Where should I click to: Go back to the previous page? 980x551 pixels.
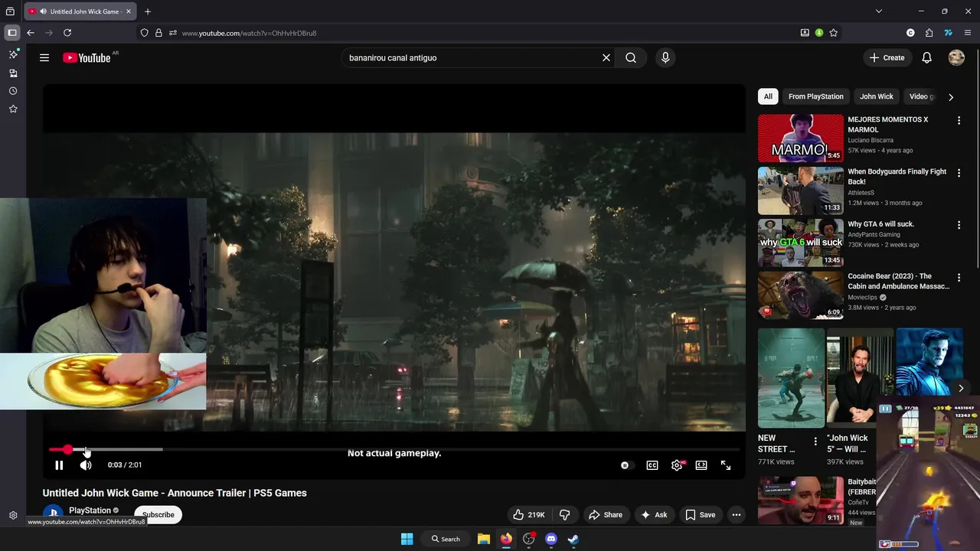click(x=31, y=33)
